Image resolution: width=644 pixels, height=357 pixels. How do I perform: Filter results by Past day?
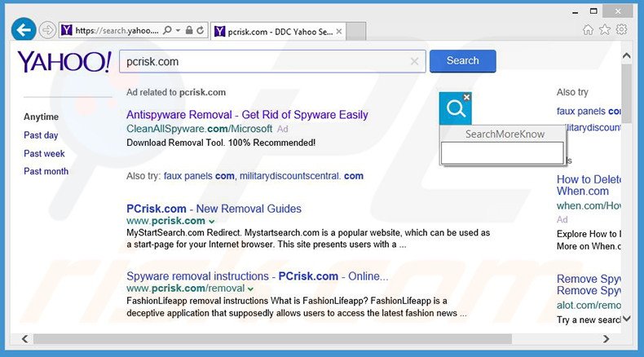[x=41, y=135]
